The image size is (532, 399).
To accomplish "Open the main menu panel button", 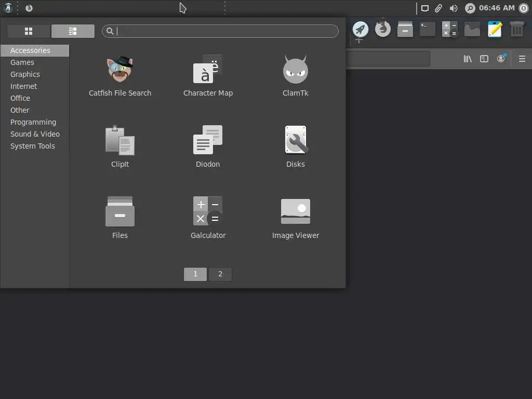I will point(8,8).
